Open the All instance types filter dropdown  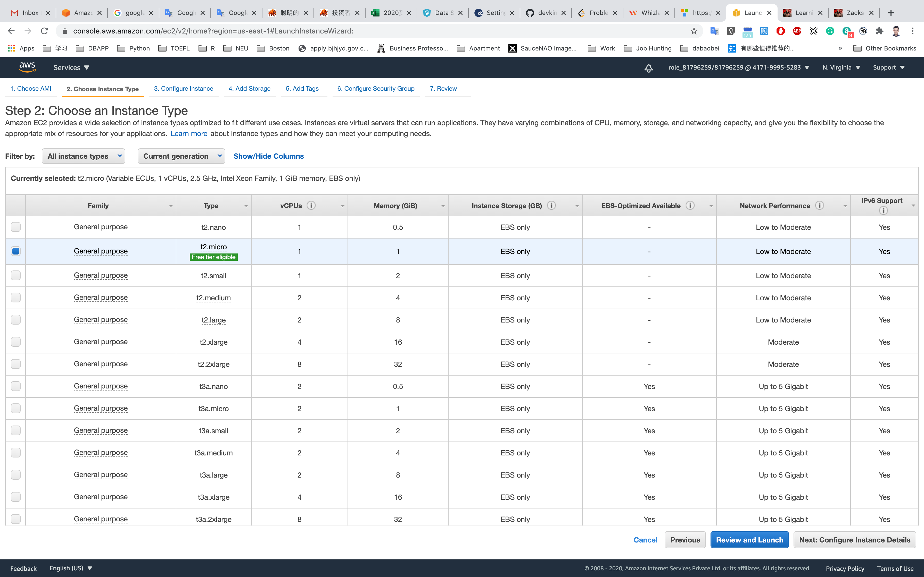(84, 156)
